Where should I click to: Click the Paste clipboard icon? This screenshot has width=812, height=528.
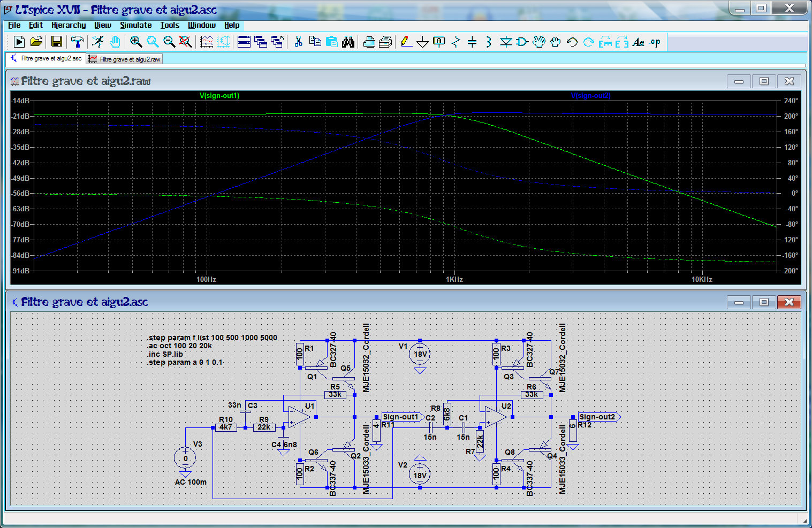[331, 42]
